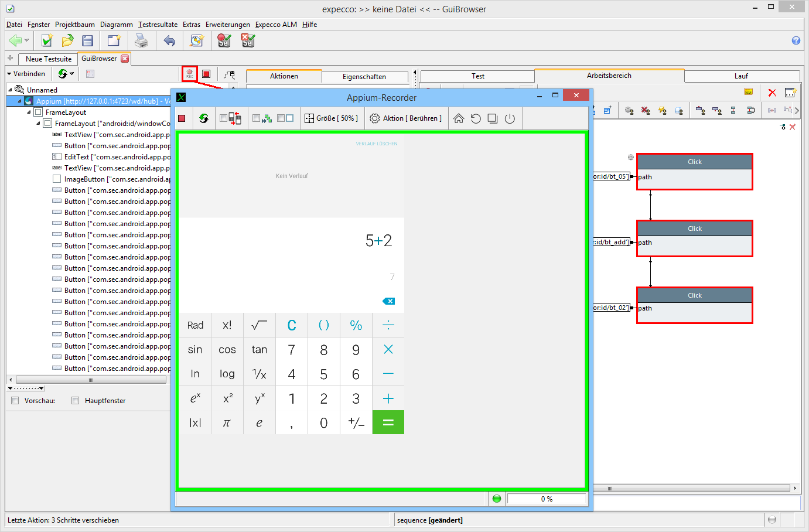809x532 pixels.
Task: Switch to the Eigenschaften tab
Action: pos(364,77)
